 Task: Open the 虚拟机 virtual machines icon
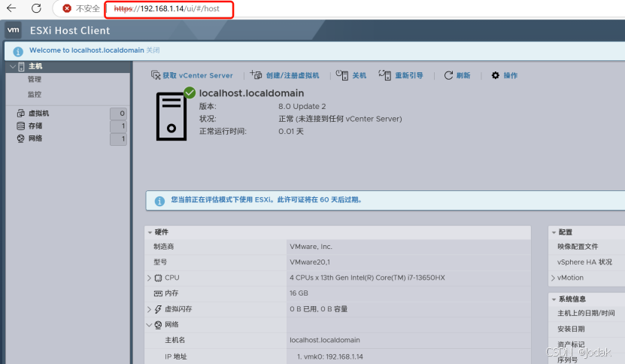(x=21, y=114)
